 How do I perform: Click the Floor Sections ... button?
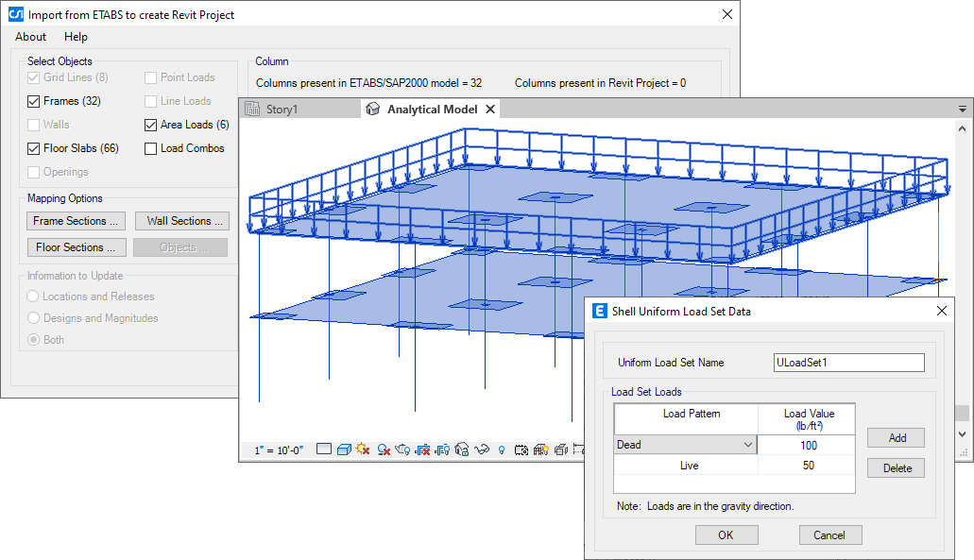[77, 247]
